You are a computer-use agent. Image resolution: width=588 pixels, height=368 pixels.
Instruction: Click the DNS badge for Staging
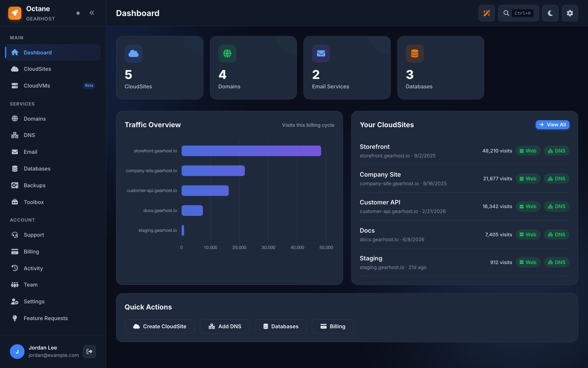[x=556, y=262]
